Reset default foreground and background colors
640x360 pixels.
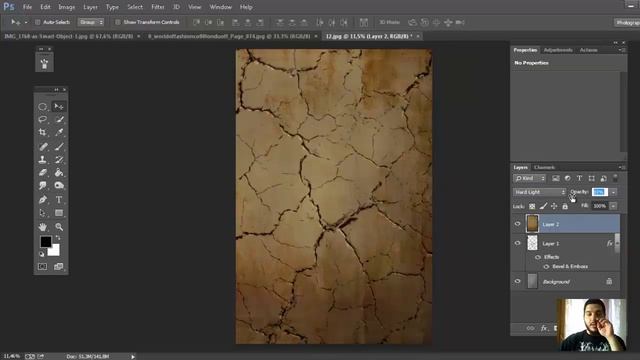(41, 254)
